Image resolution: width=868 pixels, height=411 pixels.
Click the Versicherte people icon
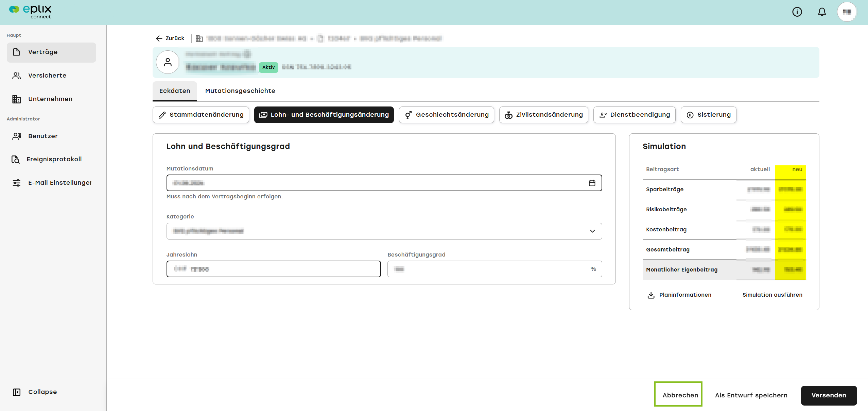(16, 76)
